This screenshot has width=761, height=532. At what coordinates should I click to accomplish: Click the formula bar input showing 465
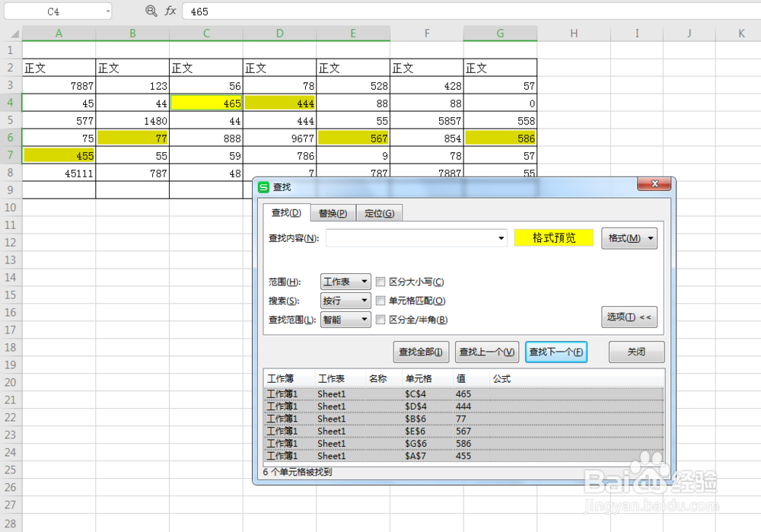tap(471, 11)
